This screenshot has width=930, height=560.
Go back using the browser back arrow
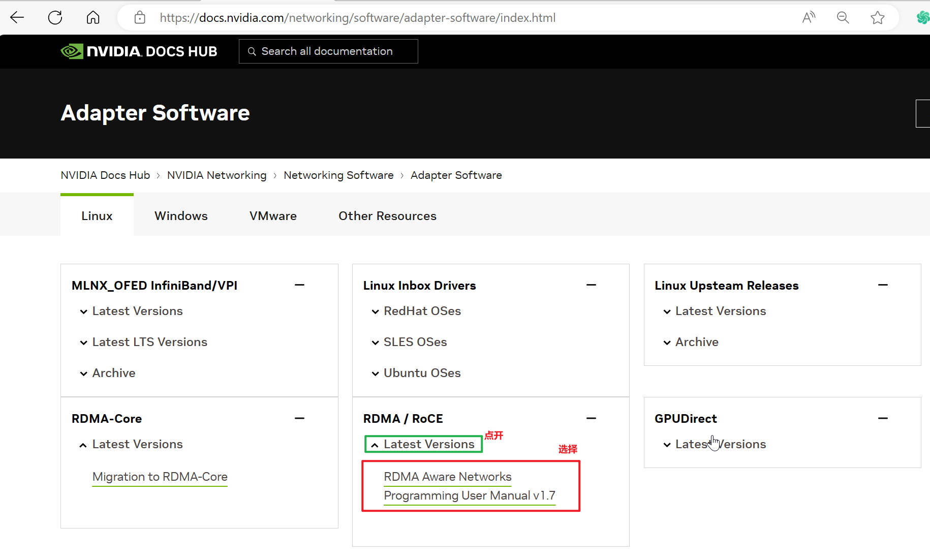(17, 18)
